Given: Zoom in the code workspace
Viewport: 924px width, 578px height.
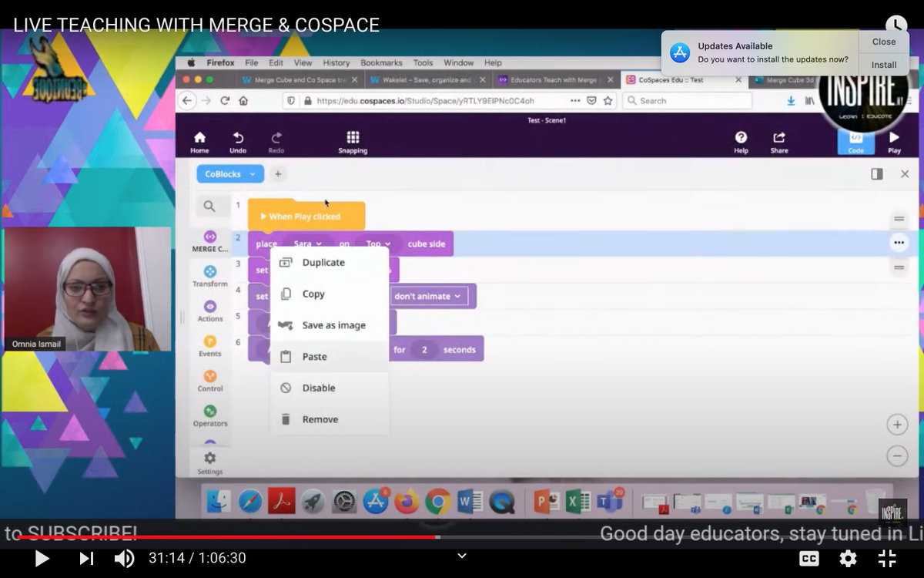Looking at the screenshot, I should pyautogui.click(x=897, y=425).
